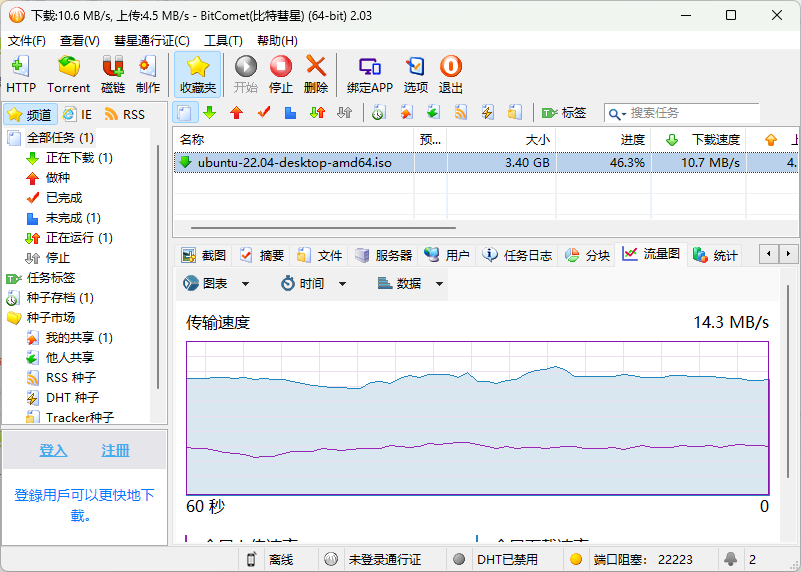The image size is (801, 572).
Task: Switch to the 服务器 servers tab
Action: tap(384, 255)
